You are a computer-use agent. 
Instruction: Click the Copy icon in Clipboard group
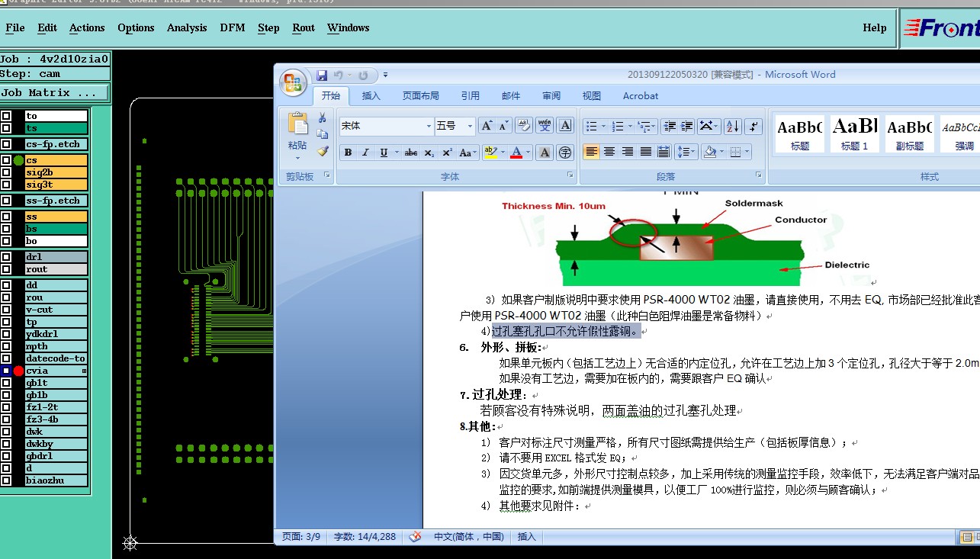pyautogui.click(x=323, y=134)
